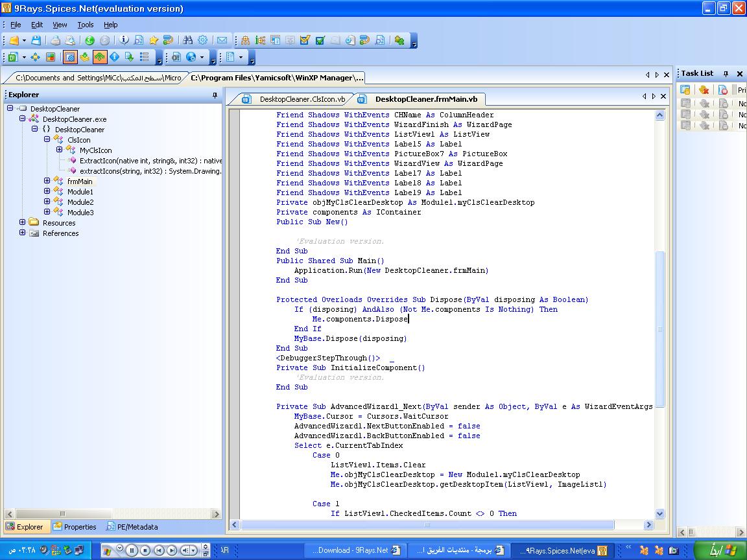747x560 pixels.
Task: Click the vertical scrollbar down arrow in code view
Action: [660, 513]
